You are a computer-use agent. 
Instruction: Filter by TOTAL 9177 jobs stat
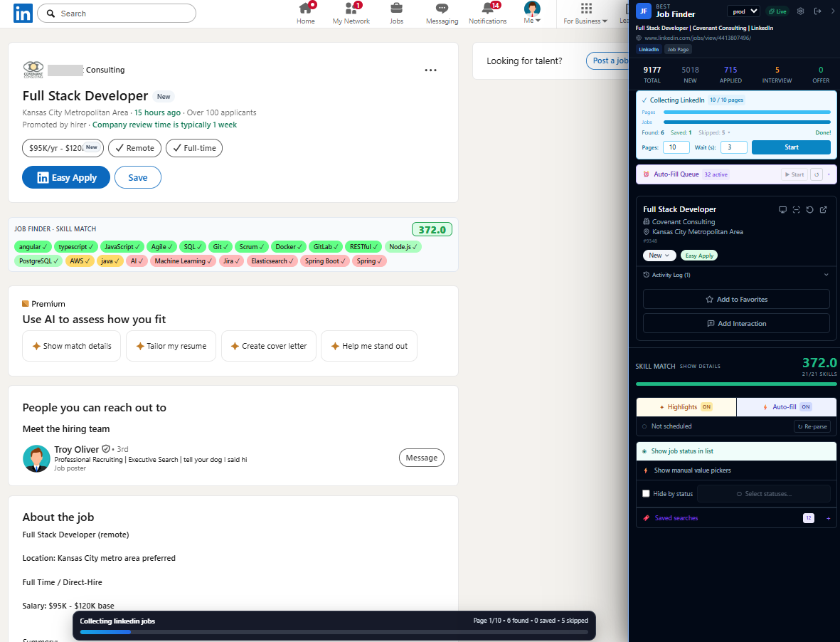652,75
